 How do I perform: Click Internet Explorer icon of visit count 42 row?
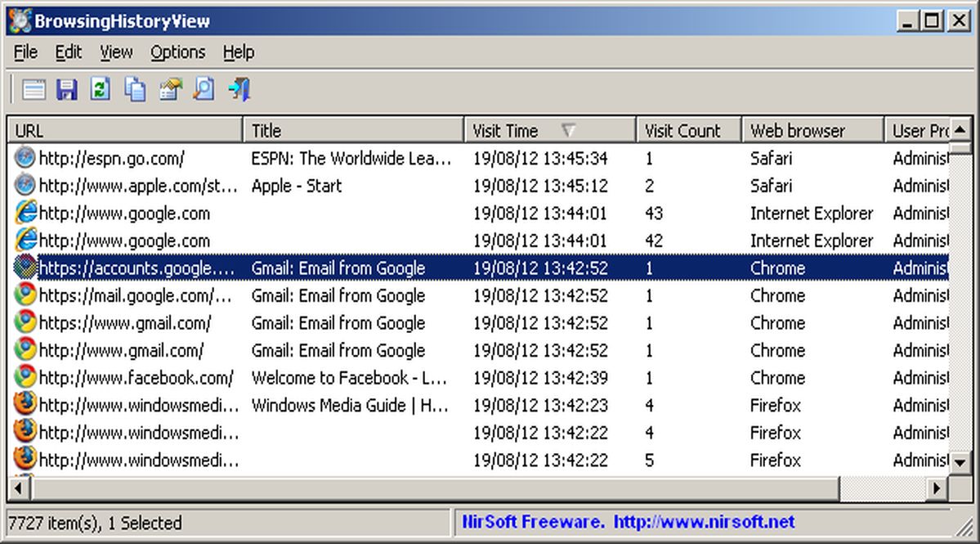click(25, 241)
